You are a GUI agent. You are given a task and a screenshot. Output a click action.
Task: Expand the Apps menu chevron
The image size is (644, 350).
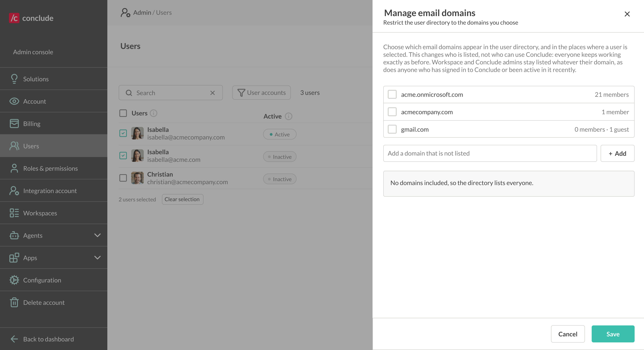(97, 257)
